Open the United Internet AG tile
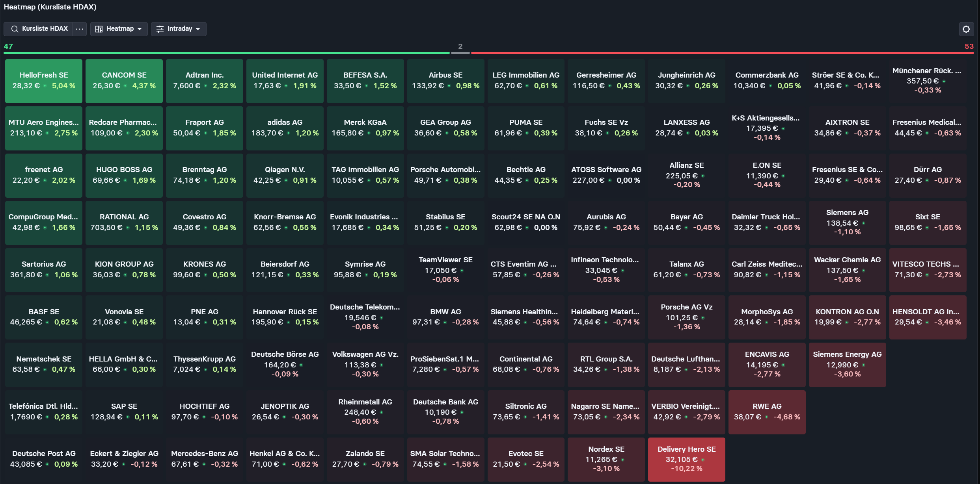The image size is (980, 484). pos(285,81)
